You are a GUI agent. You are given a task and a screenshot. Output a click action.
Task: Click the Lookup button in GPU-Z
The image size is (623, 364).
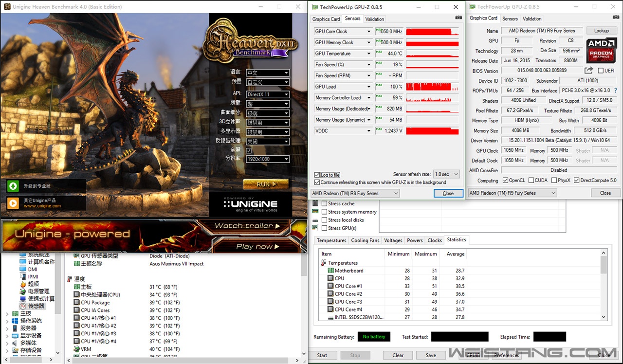[601, 31]
